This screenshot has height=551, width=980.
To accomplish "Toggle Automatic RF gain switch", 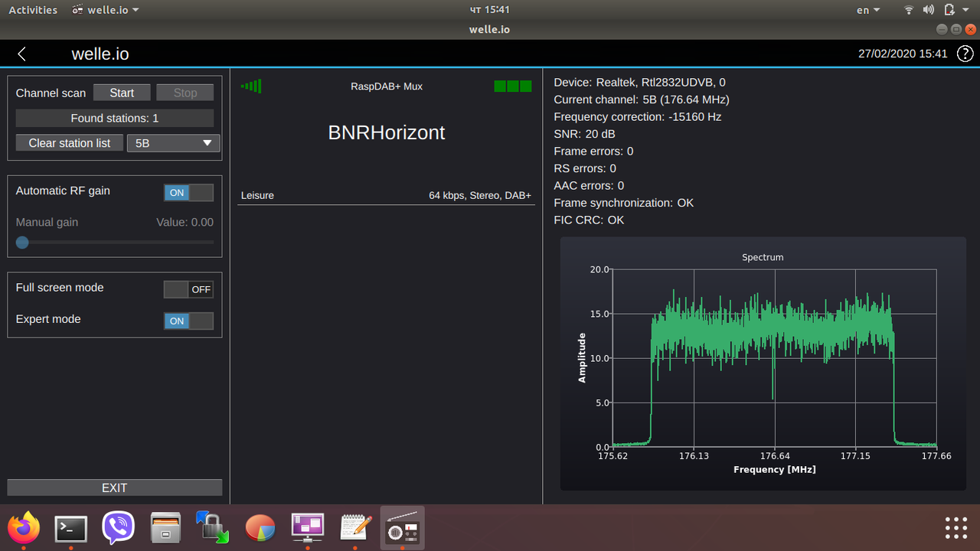I will [x=189, y=193].
